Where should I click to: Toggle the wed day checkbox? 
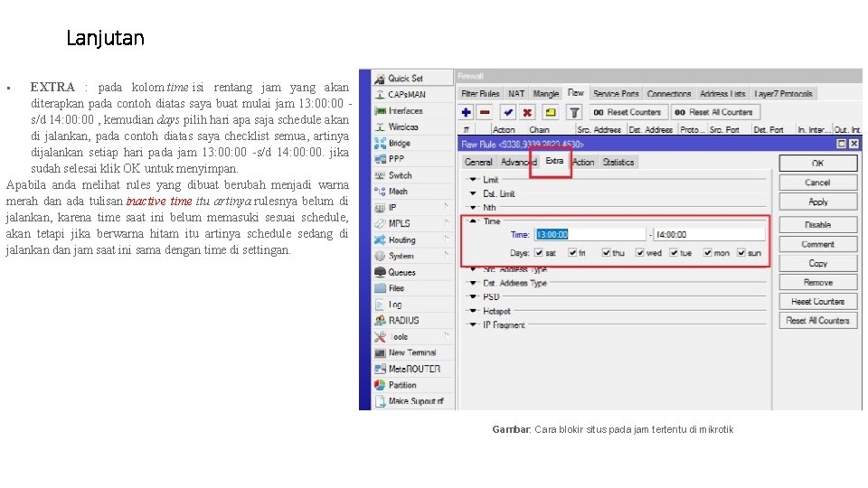[640, 253]
